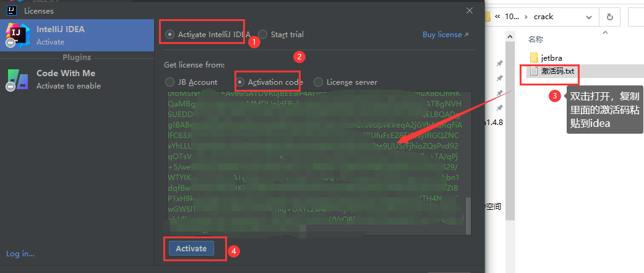Click the Explorer search box
This screenshot has width=644, height=273.
635,17
